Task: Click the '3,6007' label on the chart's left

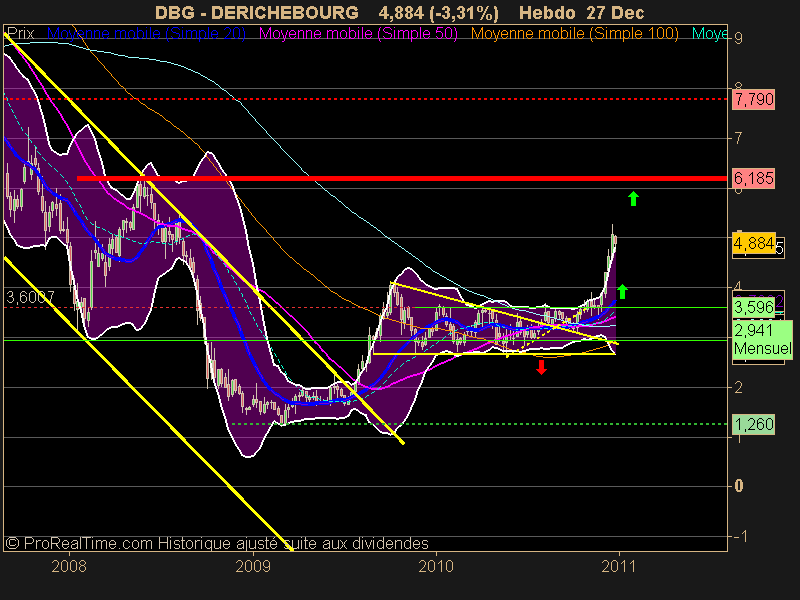Action: click(x=30, y=297)
